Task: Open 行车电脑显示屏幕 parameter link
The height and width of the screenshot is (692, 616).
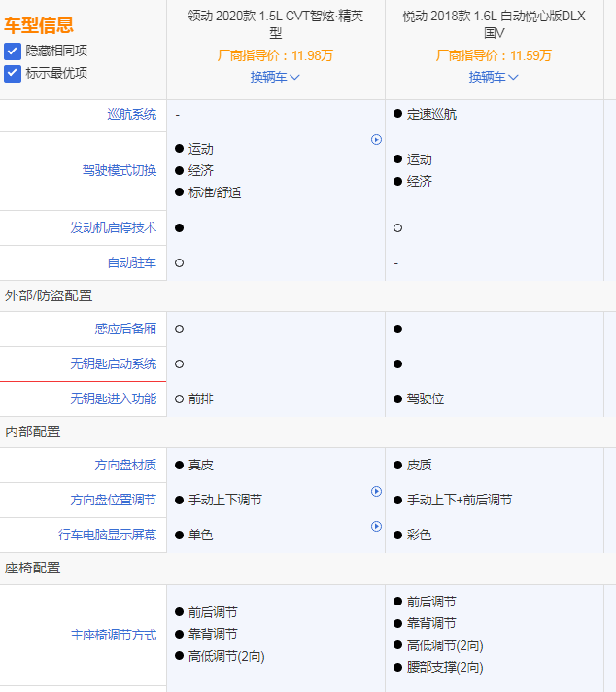Action: pos(107,536)
